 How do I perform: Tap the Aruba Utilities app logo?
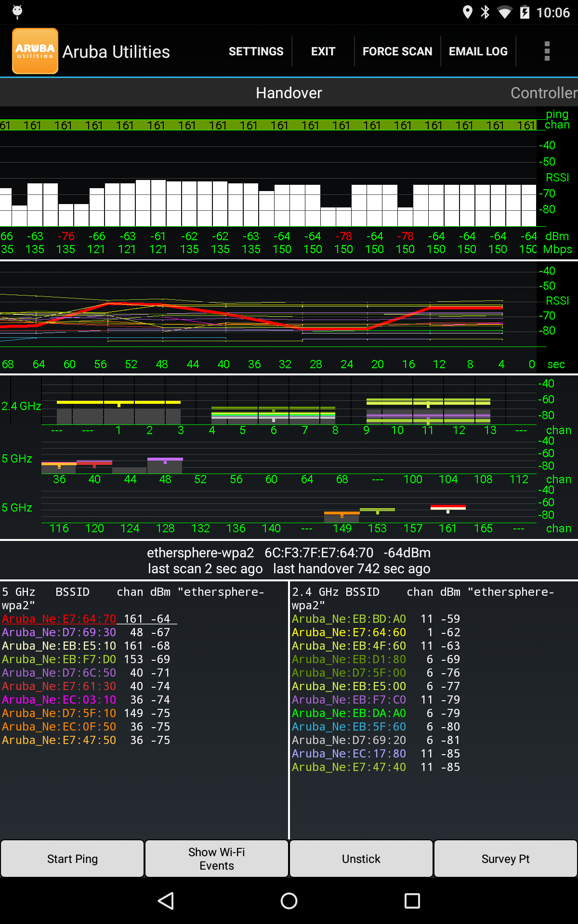(35, 51)
